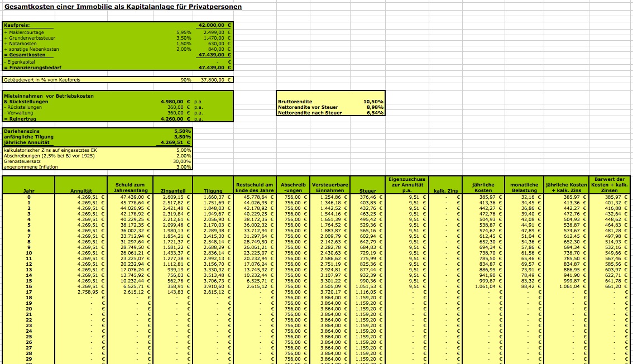Click the year 10 Tilgung value 2.836,14 €
Screen dimensions: 633x364
click(x=217, y=253)
